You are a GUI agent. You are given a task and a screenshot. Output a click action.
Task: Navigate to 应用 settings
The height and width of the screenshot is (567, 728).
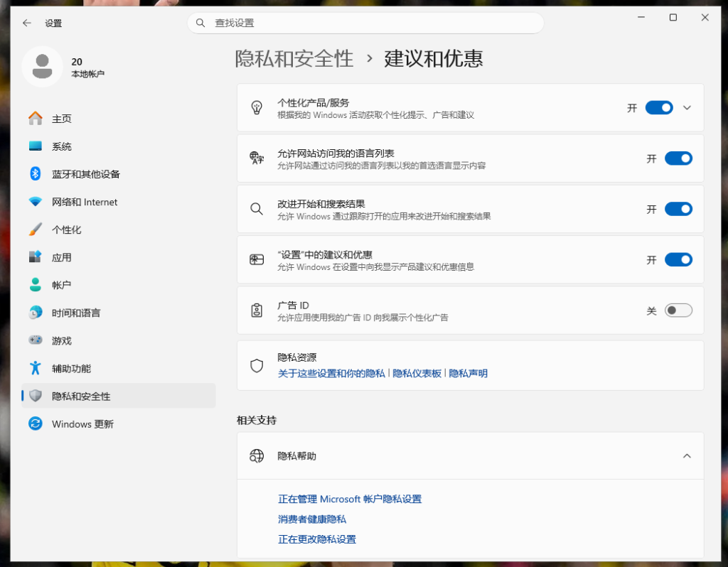pos(119,257)
